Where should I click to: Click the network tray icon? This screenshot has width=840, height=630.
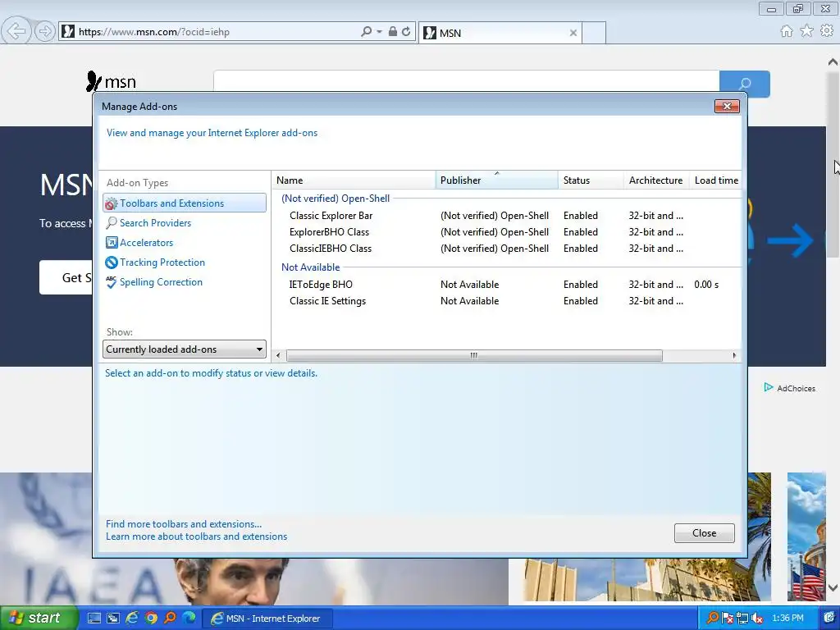click(x=742, y=619)
